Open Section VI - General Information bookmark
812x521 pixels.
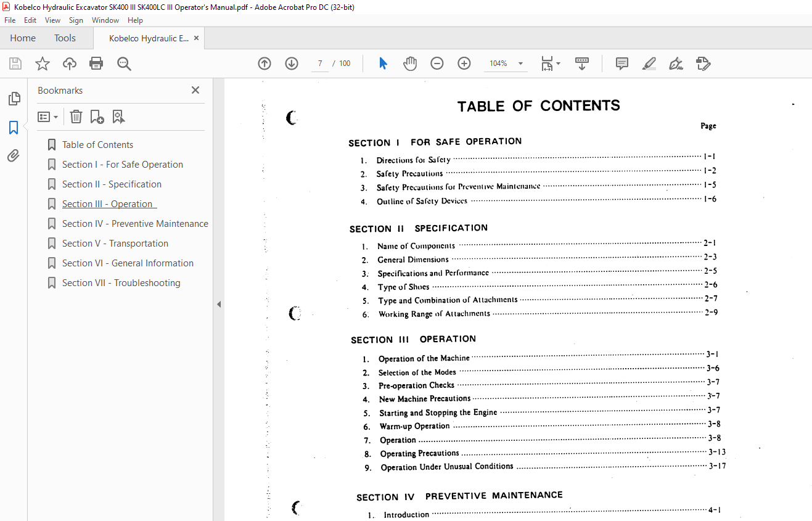[x=128, y=263]
